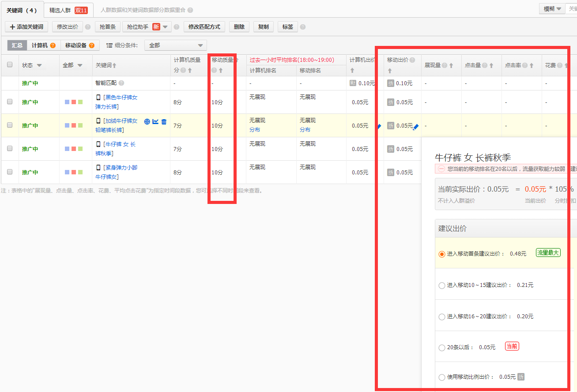Click the question mark icon after 修改出价
Viewport: 577px width, 392px height.
click(88, 27)
